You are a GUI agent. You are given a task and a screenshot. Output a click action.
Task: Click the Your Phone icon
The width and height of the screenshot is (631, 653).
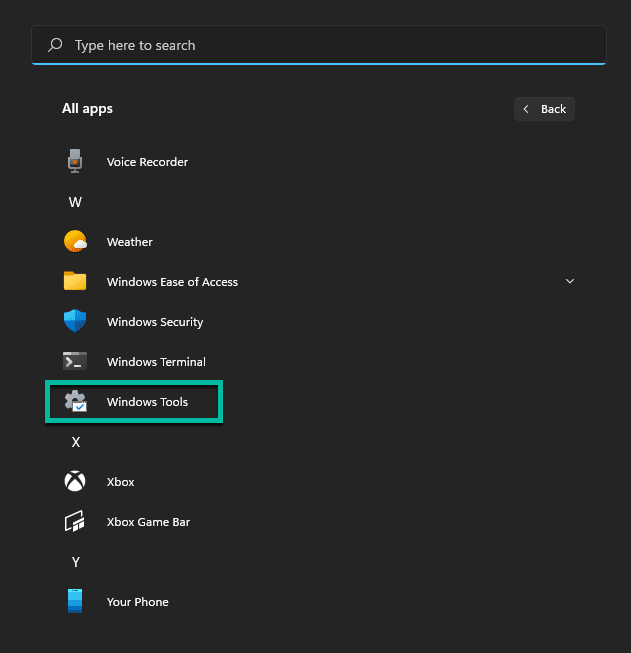[x=75, y=601]
